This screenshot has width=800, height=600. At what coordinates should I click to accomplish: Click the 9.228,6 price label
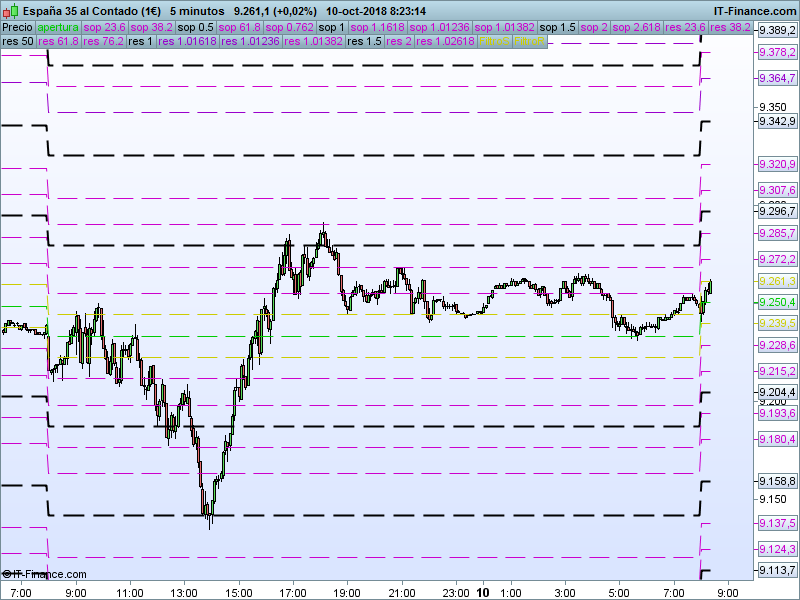[777, 345]
